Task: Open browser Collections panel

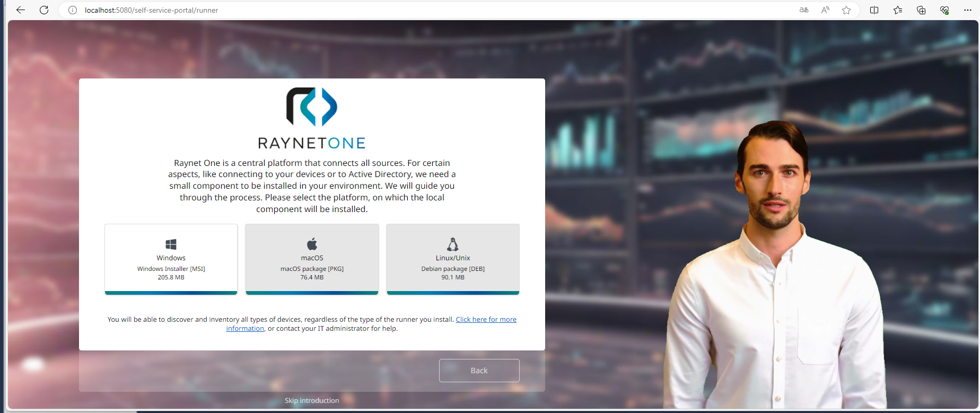Action: (x=921, y=10)
